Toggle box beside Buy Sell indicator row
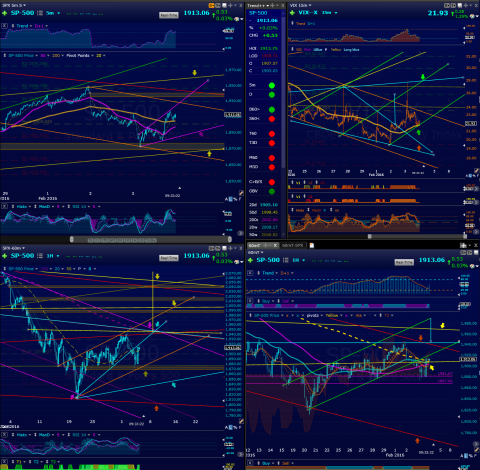This screenshot has width=480, height=470. 250,301
